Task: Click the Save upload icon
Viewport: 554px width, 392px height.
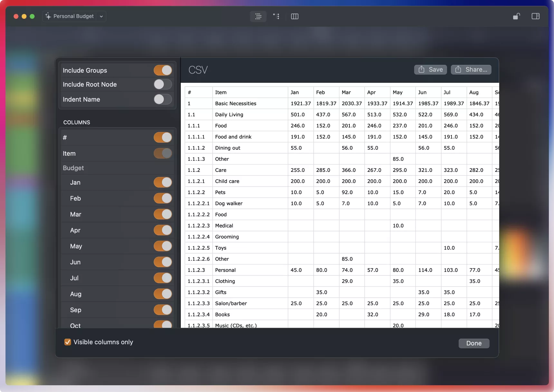Action: tap(422, 70)
